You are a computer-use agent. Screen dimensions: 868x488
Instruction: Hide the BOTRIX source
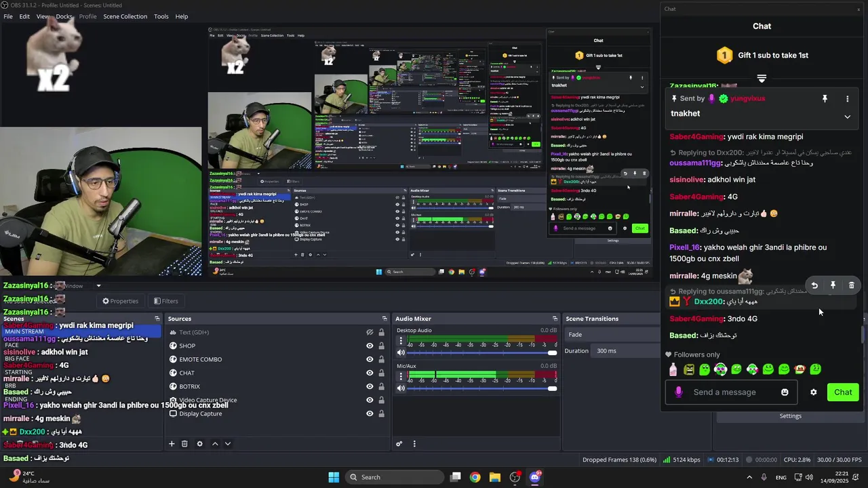pos(370,386)
